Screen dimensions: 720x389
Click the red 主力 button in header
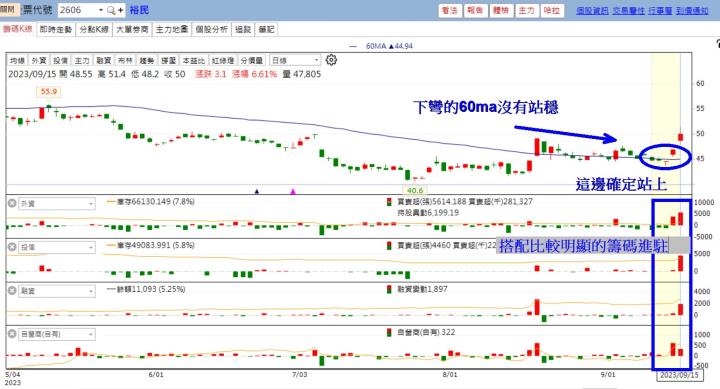(526, 10)
